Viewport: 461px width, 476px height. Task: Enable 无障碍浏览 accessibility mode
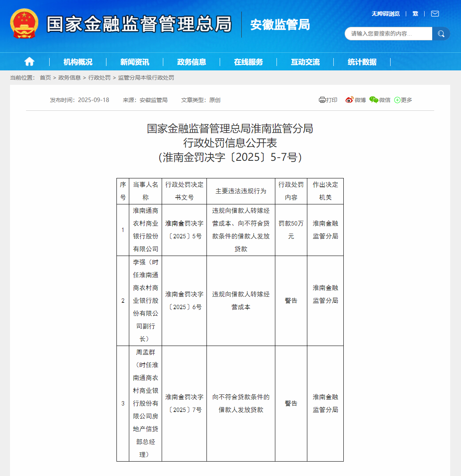(386, 13)
